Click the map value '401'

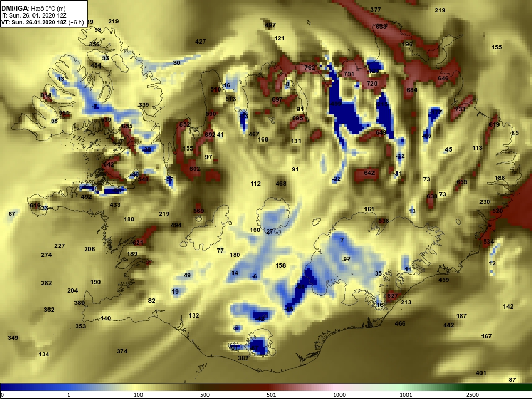pos(481,373)
